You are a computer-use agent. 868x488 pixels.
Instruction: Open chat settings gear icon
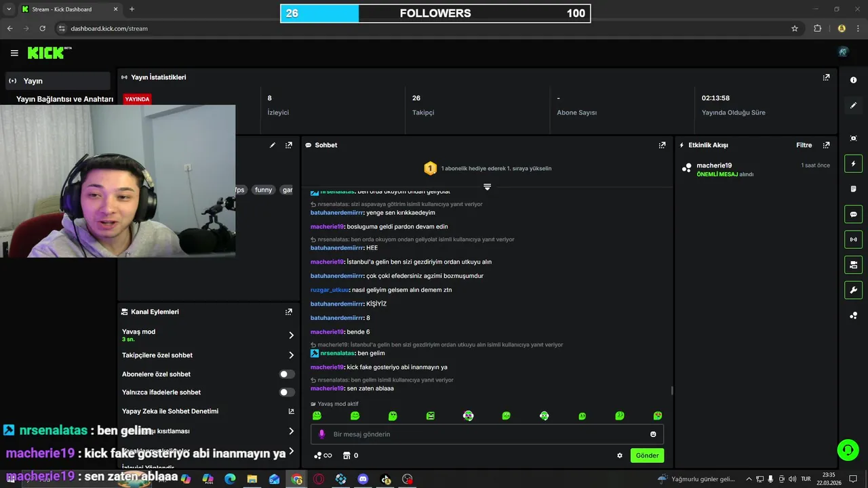point(619,455)
